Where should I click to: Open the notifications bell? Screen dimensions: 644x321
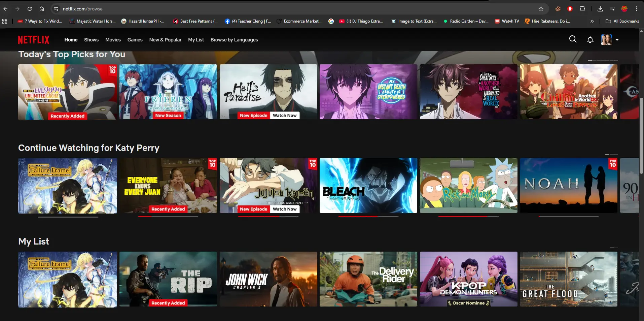click(590, 40)
